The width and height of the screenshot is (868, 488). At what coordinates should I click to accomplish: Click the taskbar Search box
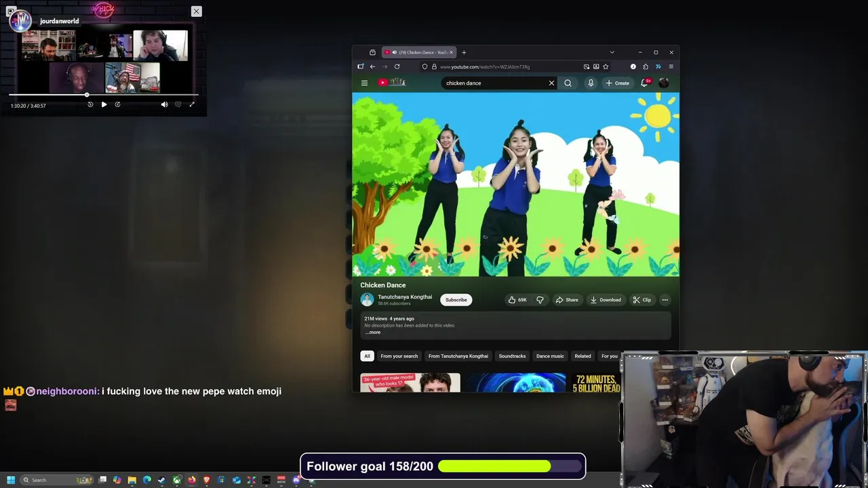click(x=57, y=480)
